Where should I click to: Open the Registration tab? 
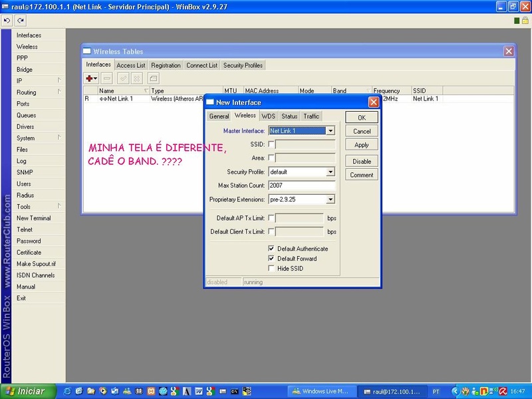coord(166,65)
